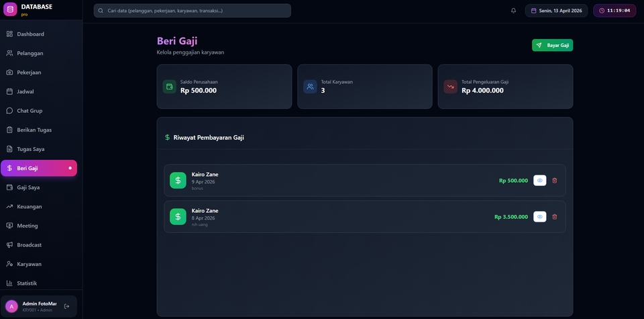
Task: Click the clock icon next to 11:19:04
Action: coord(602,11)
